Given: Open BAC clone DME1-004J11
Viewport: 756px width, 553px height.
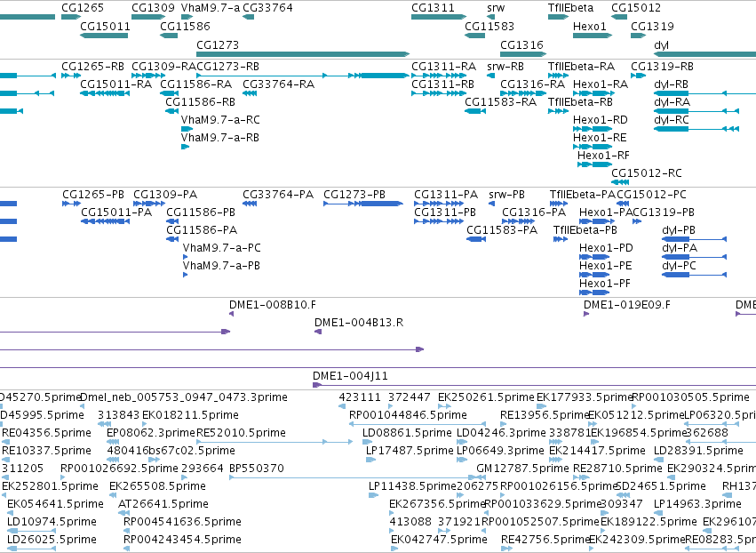Looking at the screenshot, I should point(350,376).
